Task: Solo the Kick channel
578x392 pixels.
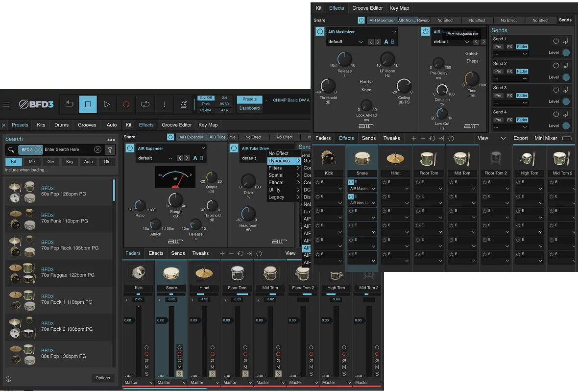Action: 146,374
